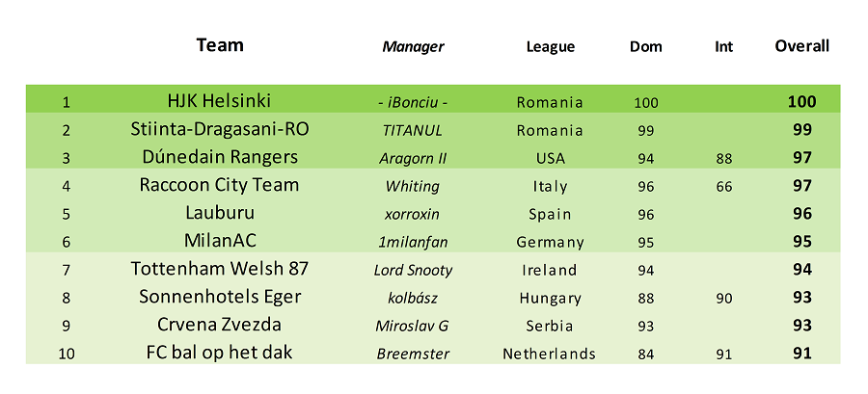Click the Int column header
Image resolution: width=868 pixels, height=394 pixels.
[x=723, y=47]
